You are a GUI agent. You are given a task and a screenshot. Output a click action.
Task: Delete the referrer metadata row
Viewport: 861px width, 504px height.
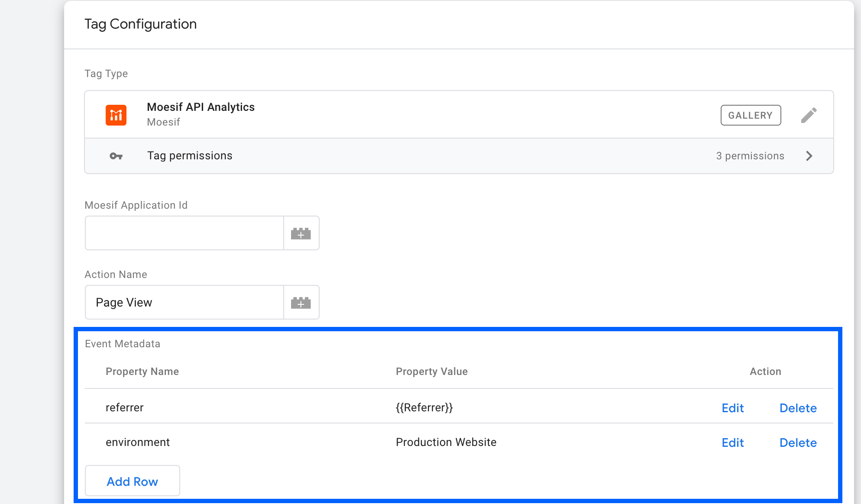[x=798, y=408]
